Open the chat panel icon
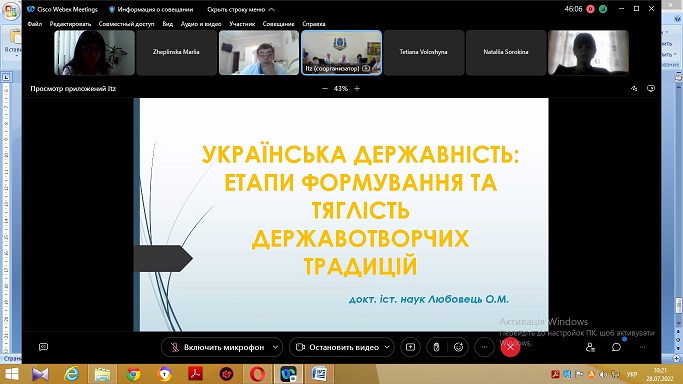This screenshot has width=683, height=384. click(616, 347)
